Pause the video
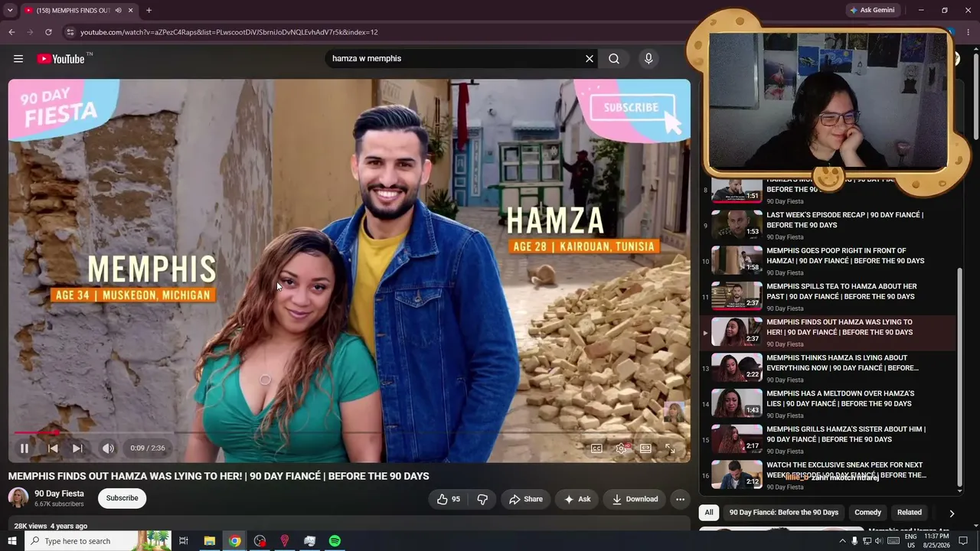Image resolution: width=980 pixels, height=551 pixels. [x=24, y=448]
